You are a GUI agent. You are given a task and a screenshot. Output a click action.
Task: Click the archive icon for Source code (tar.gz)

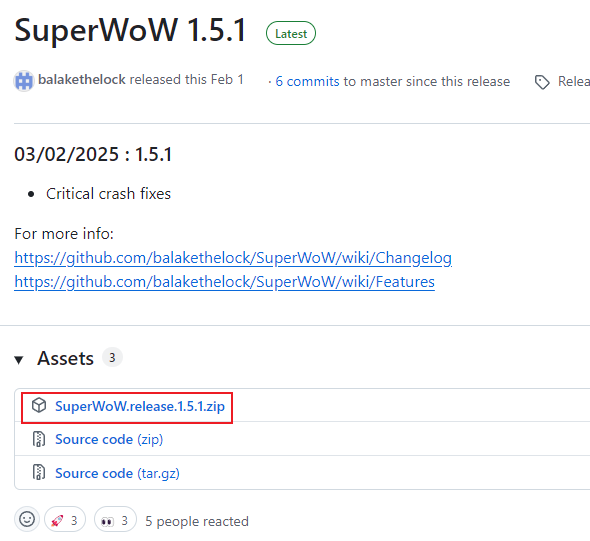(x=39, y=473)
